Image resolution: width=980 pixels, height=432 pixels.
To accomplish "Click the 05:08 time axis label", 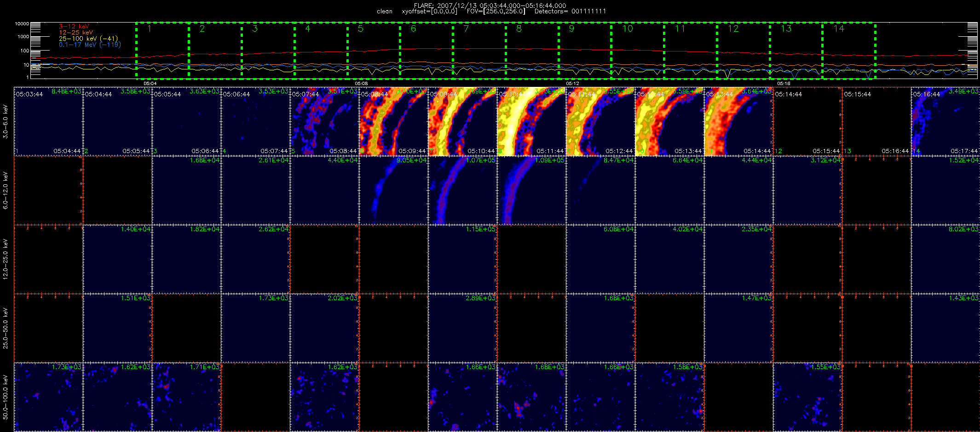I will [x=361, y=84].
